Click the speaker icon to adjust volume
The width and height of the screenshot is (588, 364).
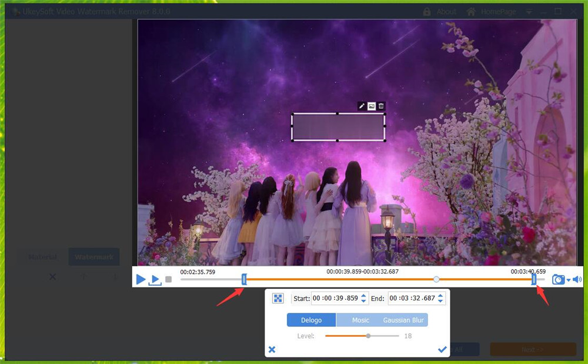577,279
